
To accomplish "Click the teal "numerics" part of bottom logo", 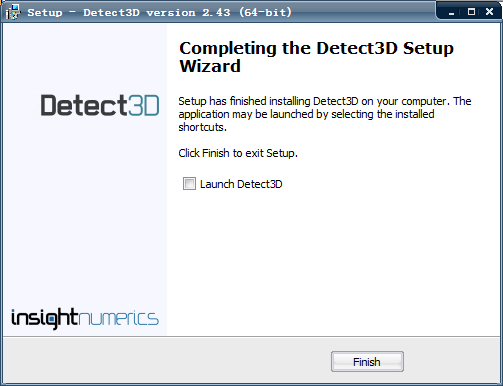I will pyautogui.click(x=119, y=318).
